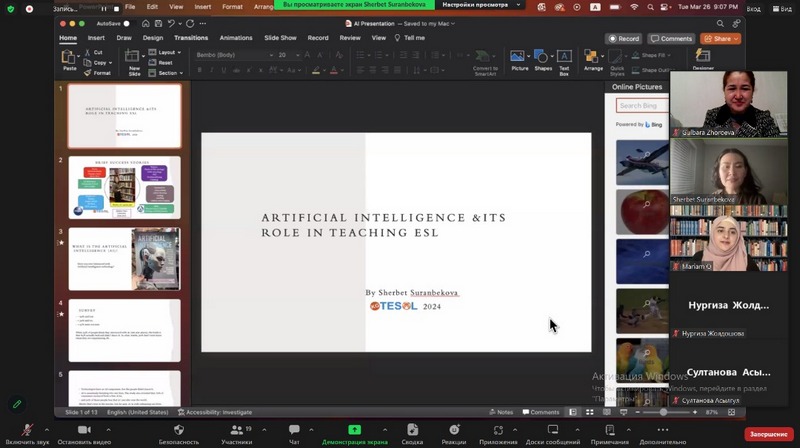Stop video in Zoom toolbar
This screenshot has height=448, width=800.
tap(84, 431)
